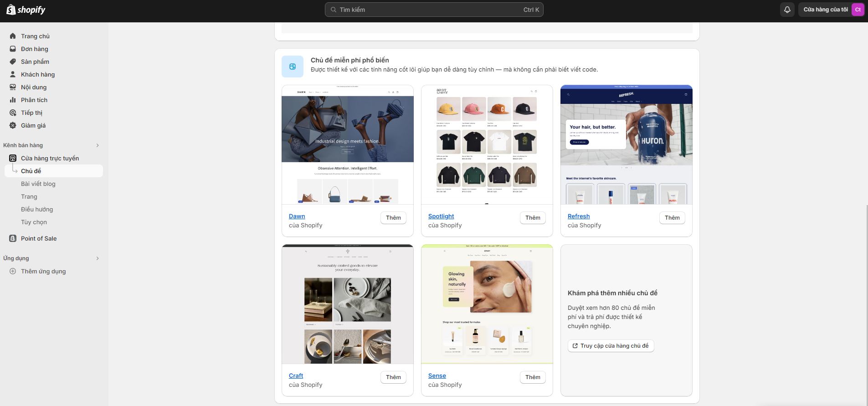Open the Spotlight theme link
The height and width of the screenshot is (406, 868).
tap(441, 216)
